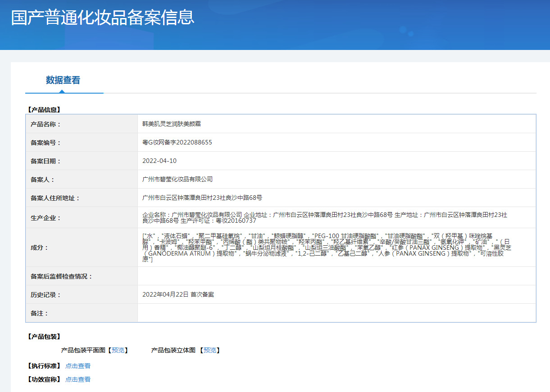This screenshot has width=550, height=392.
Task: Click the 【产品包装】 section heading
Action: (43, 337)
